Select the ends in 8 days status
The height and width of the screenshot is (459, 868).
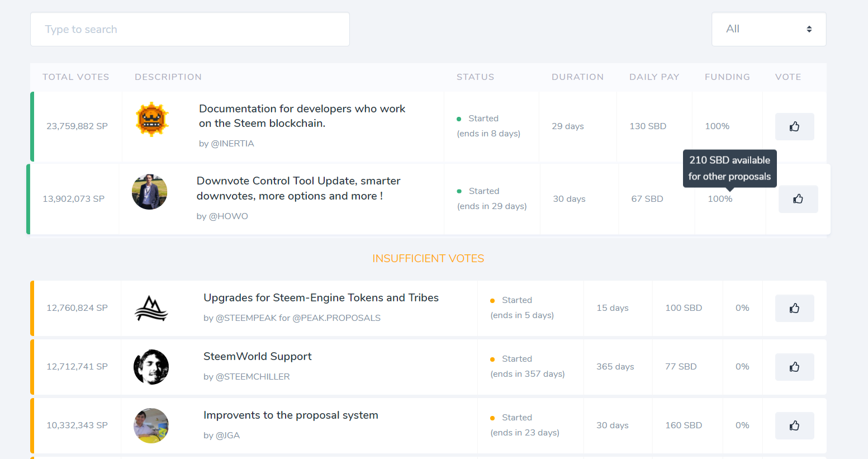pyautogui.click(x=488, y=134)
